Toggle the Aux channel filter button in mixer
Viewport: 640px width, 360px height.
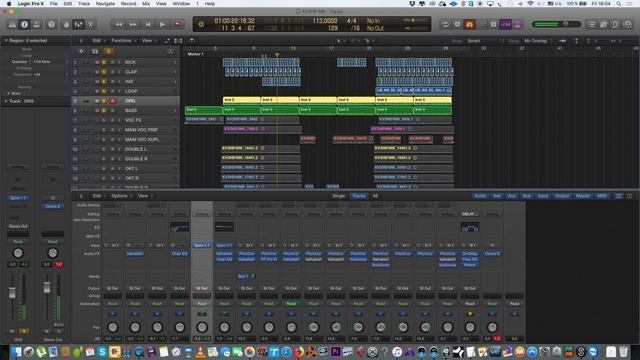click(x=511, y=196)
